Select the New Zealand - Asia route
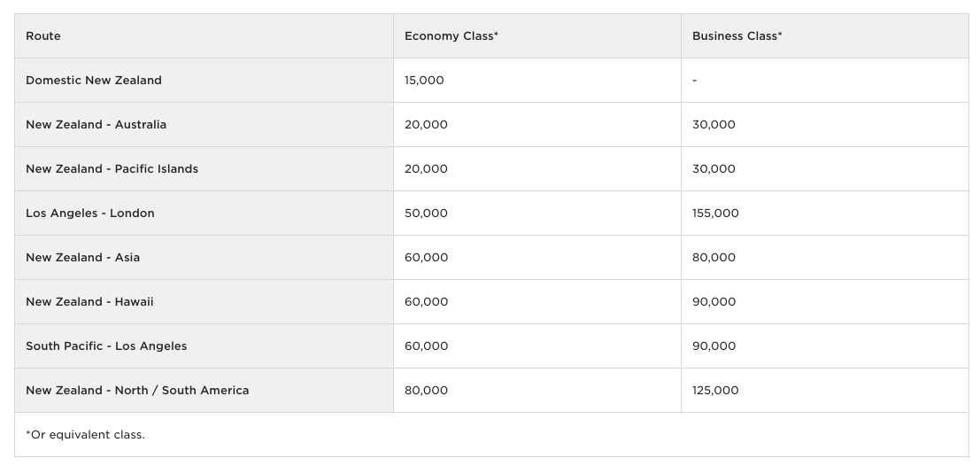980x466 pixels. click(x=82, y=258)
